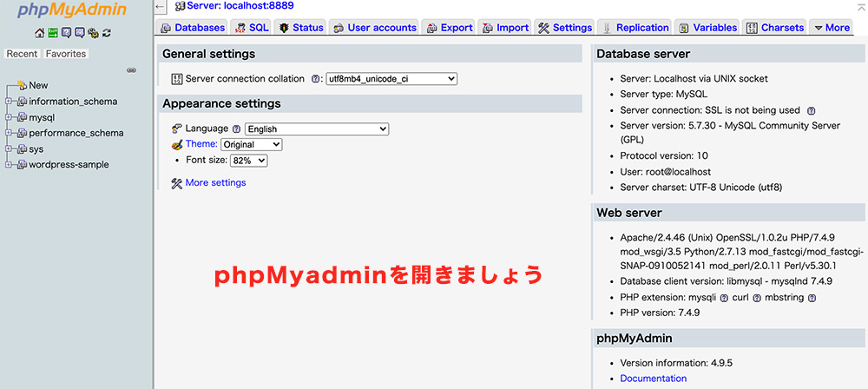Image resolution: width=868 pixels, height=389 pixels.
Task: Click the paint palette icon beside Theme
Action: click(177, 145)
